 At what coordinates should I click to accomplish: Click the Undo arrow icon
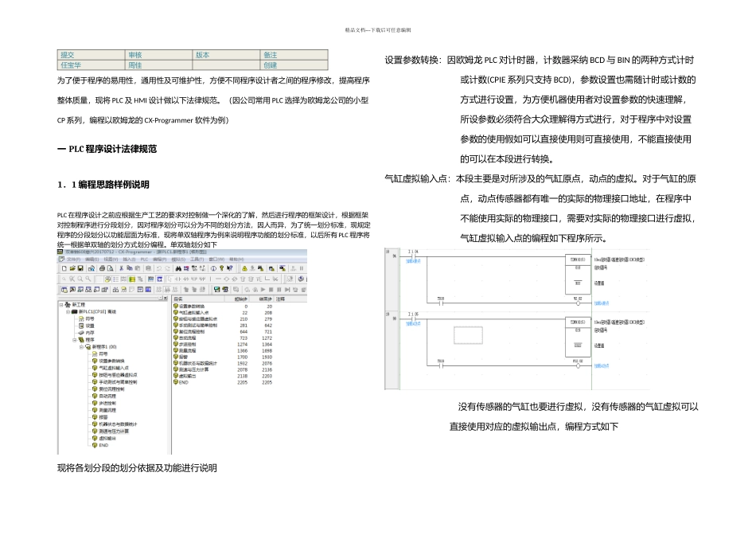point(158,268)
